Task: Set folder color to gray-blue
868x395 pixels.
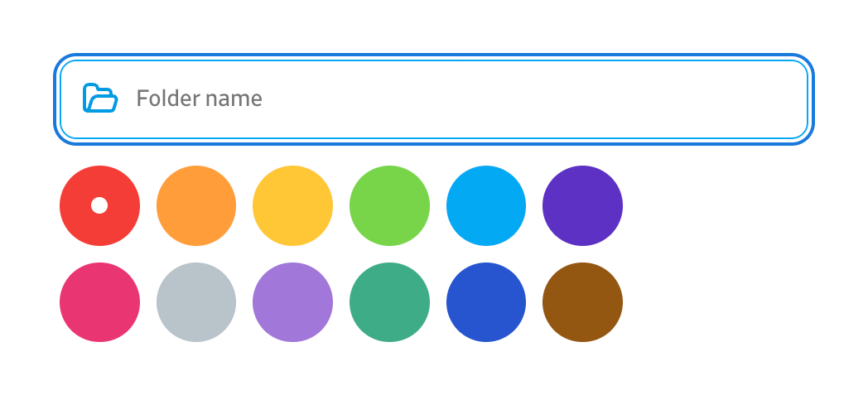Action: [196, 302]
